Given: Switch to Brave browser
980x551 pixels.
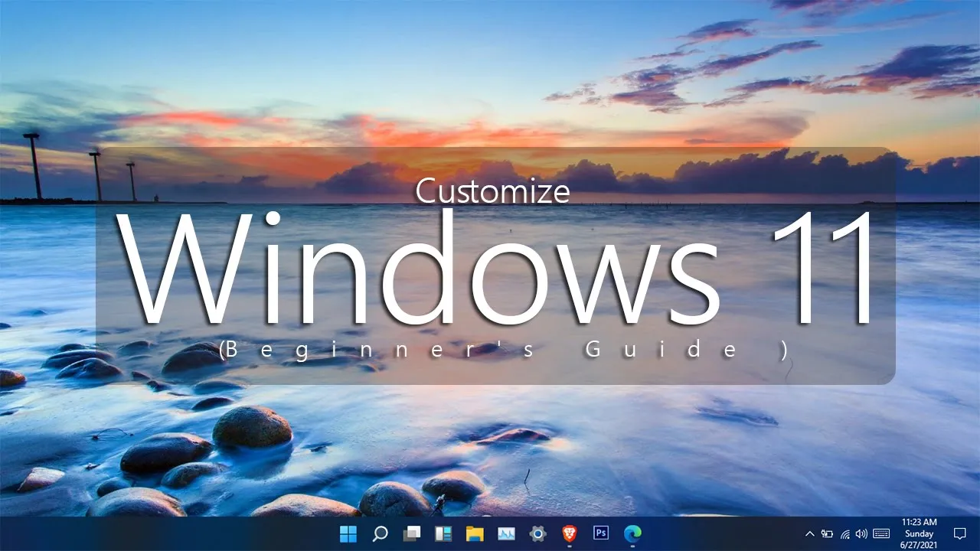Looking at the screenshot, I should point(570,533).
